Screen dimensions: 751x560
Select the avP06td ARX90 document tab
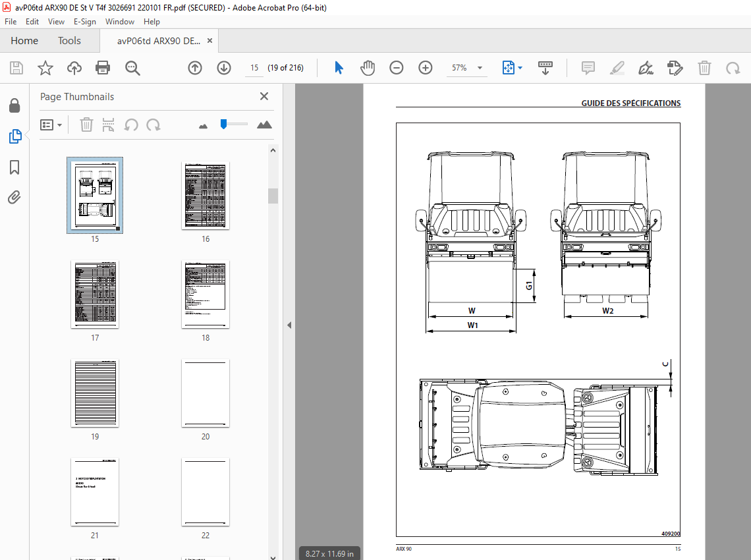tap(159, 41)
